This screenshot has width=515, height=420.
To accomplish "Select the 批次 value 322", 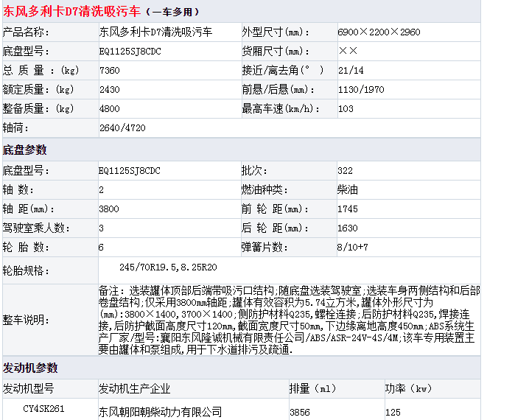I will (346, 171).
